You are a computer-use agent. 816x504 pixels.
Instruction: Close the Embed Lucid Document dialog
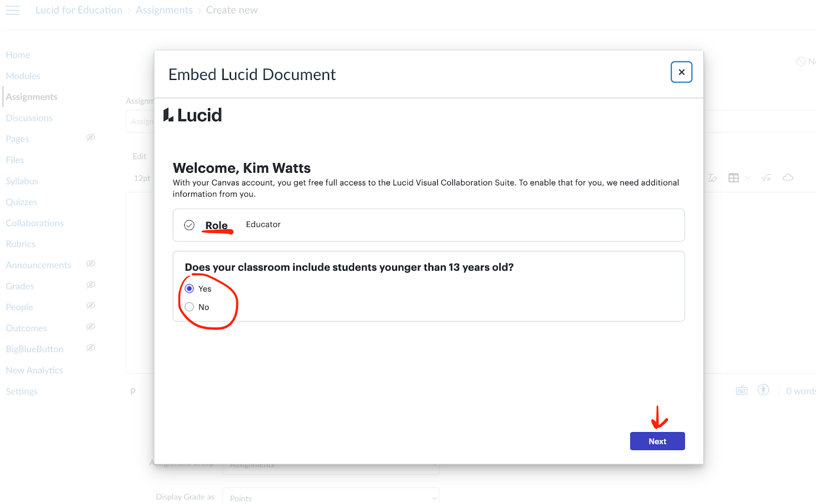point(681,72)
